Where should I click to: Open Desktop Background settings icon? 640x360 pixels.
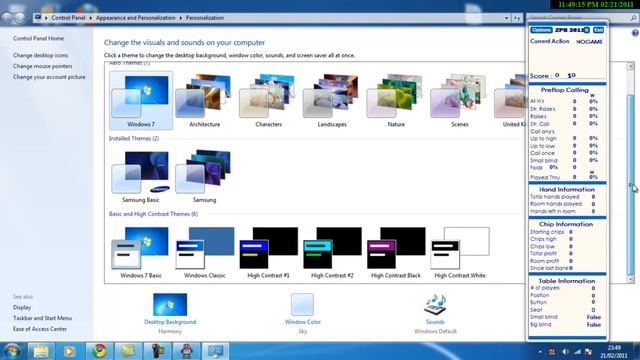tap(170, 304)
